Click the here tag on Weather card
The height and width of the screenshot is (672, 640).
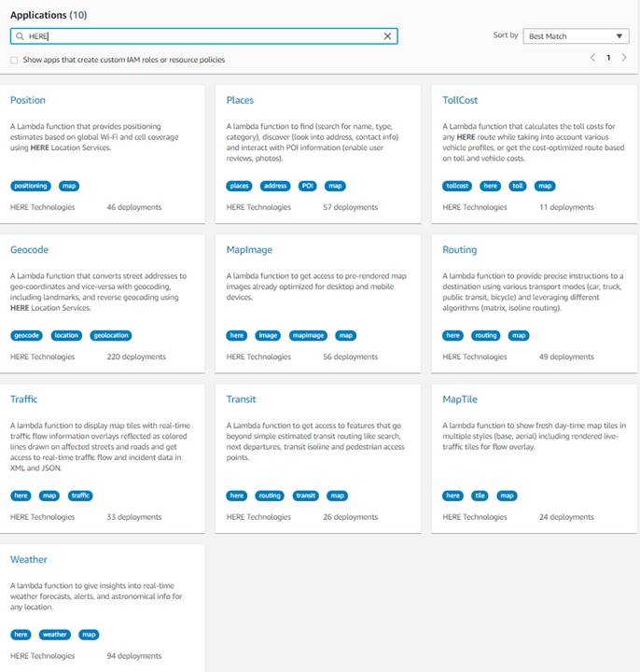(21, 635)
